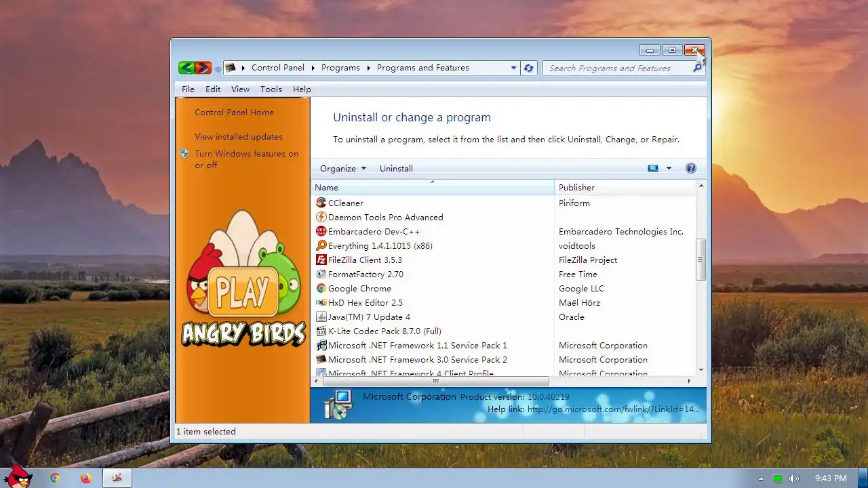Select CCleaner icon in list

[x=321, y=203]
